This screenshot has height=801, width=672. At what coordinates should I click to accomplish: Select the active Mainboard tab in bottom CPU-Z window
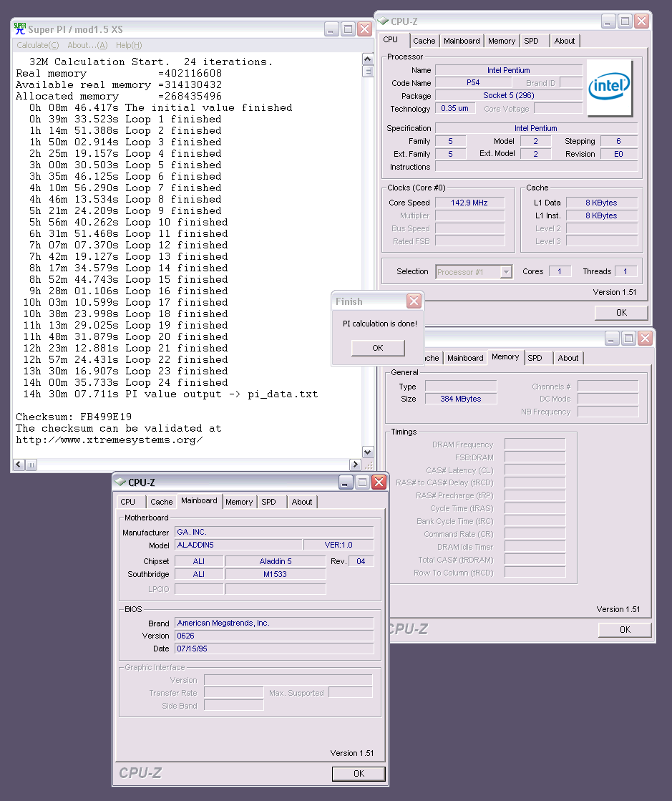(199, 501)
